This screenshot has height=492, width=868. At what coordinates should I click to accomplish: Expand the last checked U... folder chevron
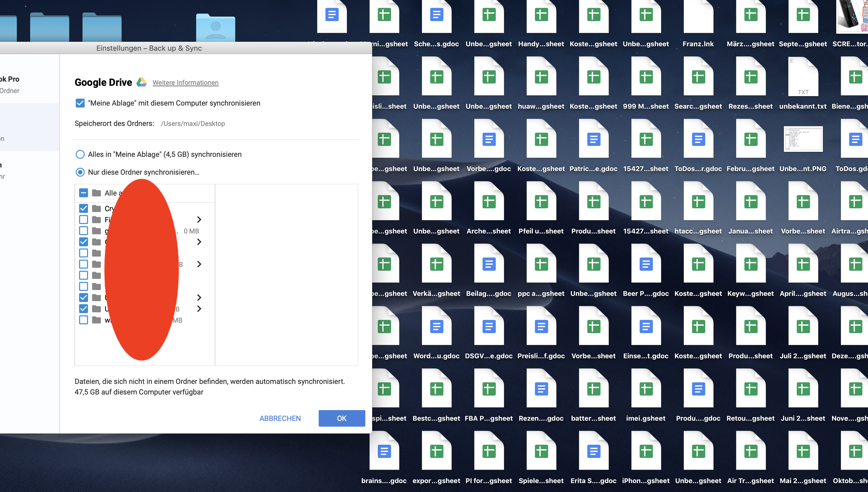point(199,309)
